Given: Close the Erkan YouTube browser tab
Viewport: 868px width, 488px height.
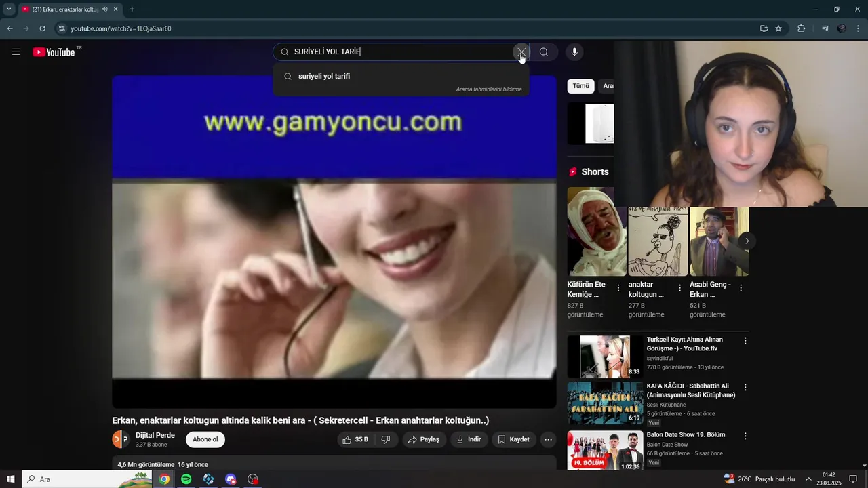Looking at the screenshot, I should coord(116,9).
